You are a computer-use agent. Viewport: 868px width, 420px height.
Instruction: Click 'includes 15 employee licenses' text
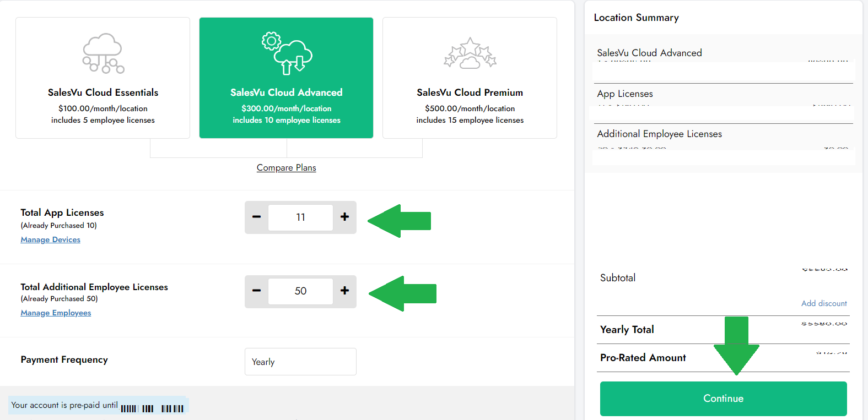click(x=470, y=120)
